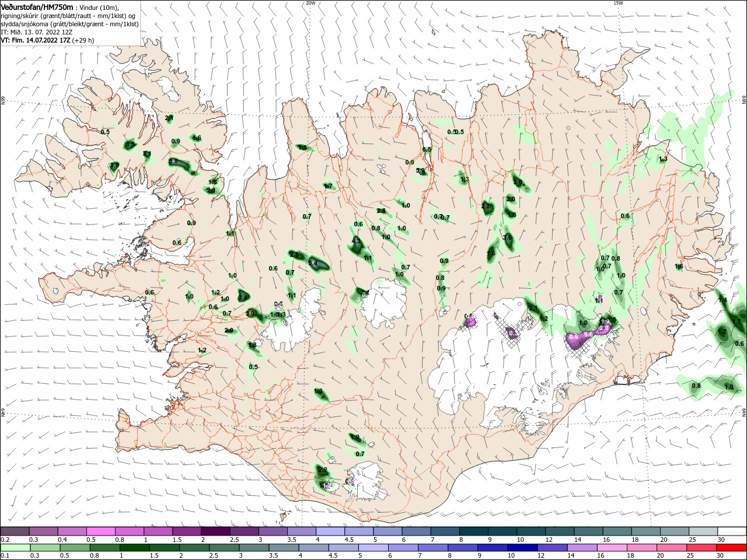
Task: Click the rain scale swatch between 3 and 3.5
Action: pos(254,548)
